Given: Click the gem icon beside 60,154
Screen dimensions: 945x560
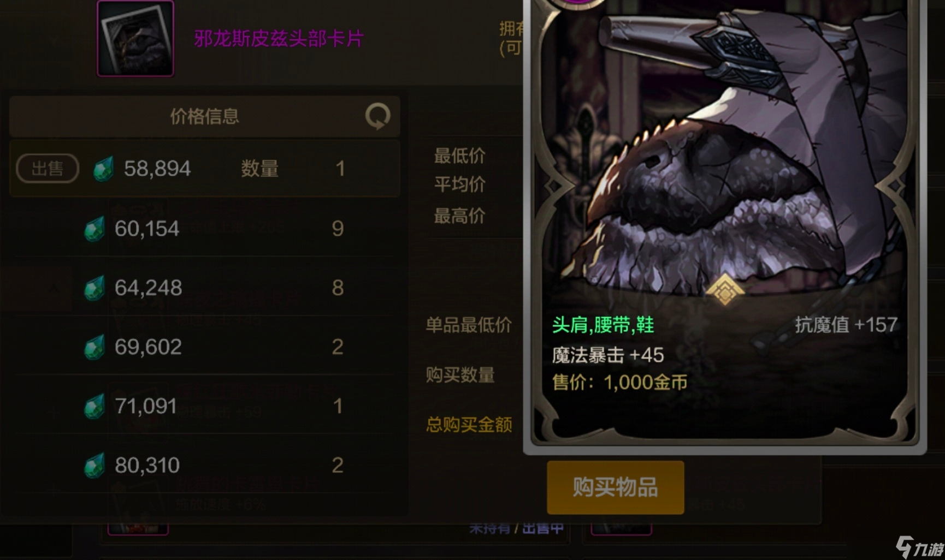Looking at the screenshot, I should [94, 228].
